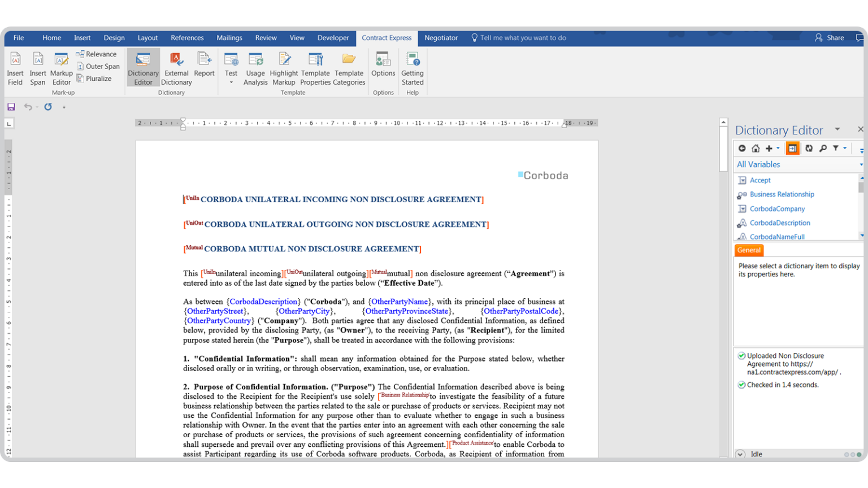Generate a Report from the ribbon
Screen dimensions: 868x488
tap(204, 64)
